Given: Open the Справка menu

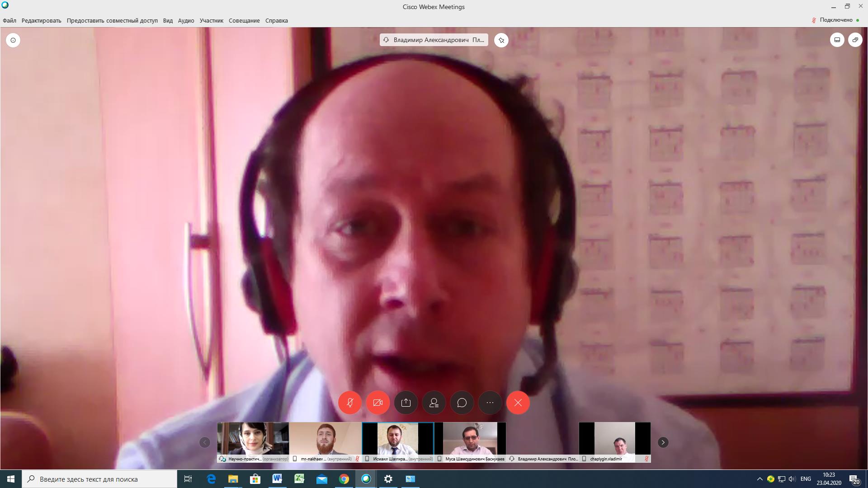Looking at the screenshot, I should point(277,20).
